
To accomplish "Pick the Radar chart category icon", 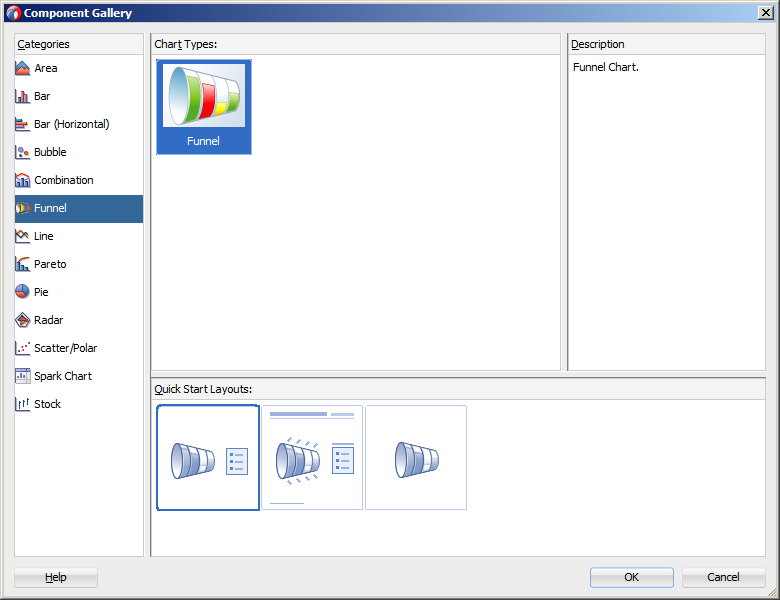I will pos(22,320).
